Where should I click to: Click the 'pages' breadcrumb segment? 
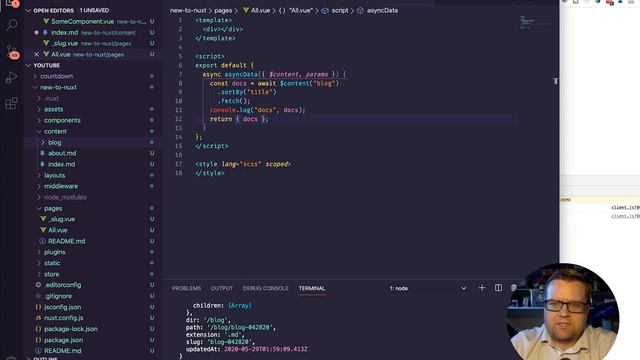[x=223, y=11]
